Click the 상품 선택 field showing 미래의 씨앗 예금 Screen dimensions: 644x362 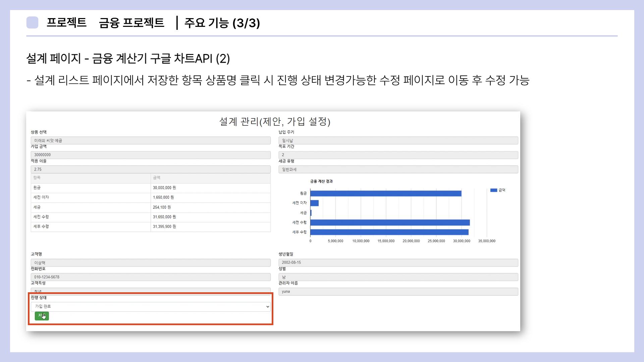pos(150,140)
